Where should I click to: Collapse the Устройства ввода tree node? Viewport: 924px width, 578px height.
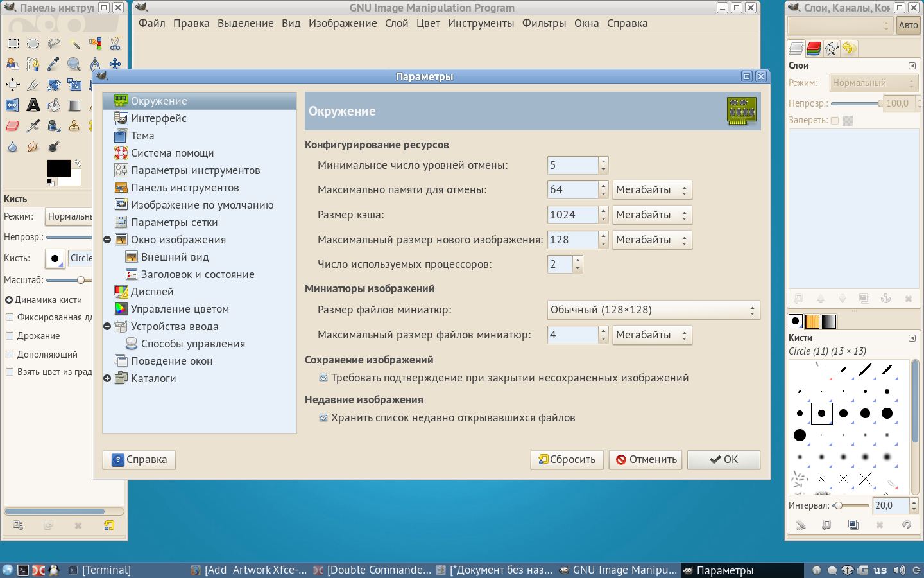107,326
